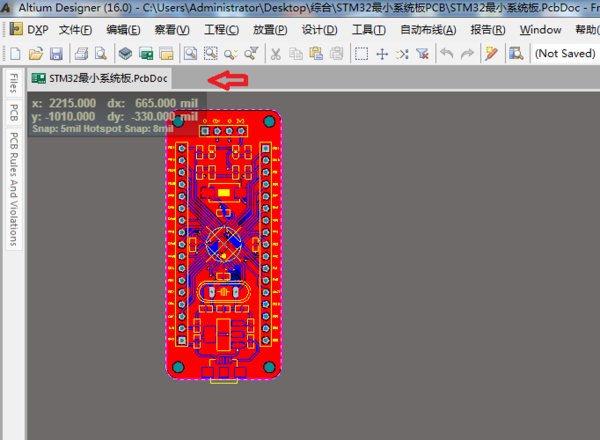Image resolution: width=600 pixels, height=440 pixels.
Task: Click the Cut scissors icon
Action: click(276, 54)
